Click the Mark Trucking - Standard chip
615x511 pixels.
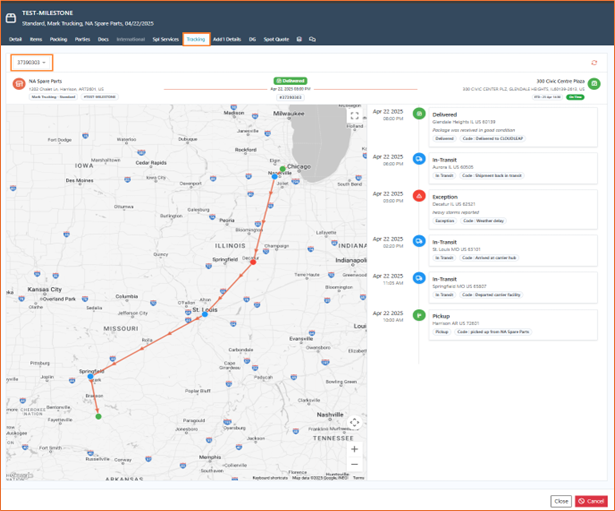(53, 97)
